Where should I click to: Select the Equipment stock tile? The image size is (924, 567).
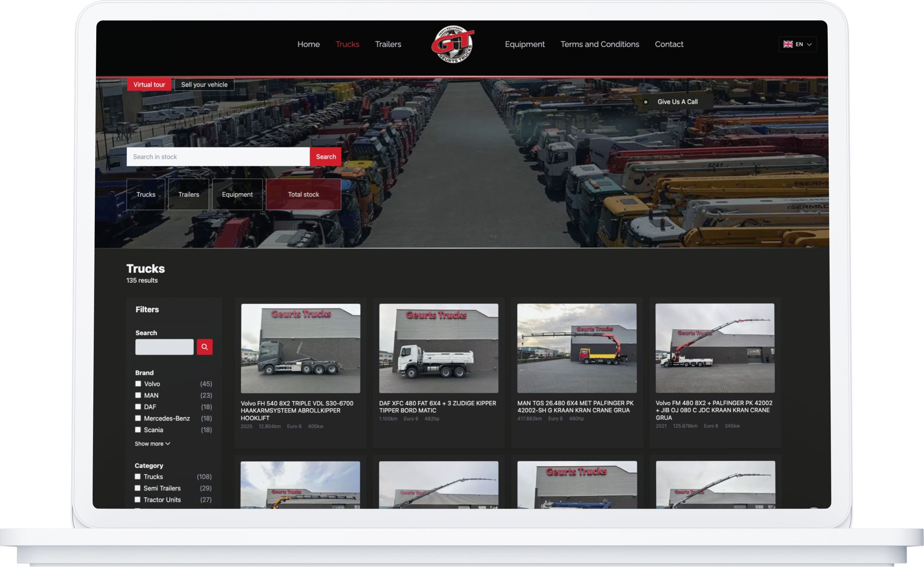pyautogui.click(x=237, y=194)
